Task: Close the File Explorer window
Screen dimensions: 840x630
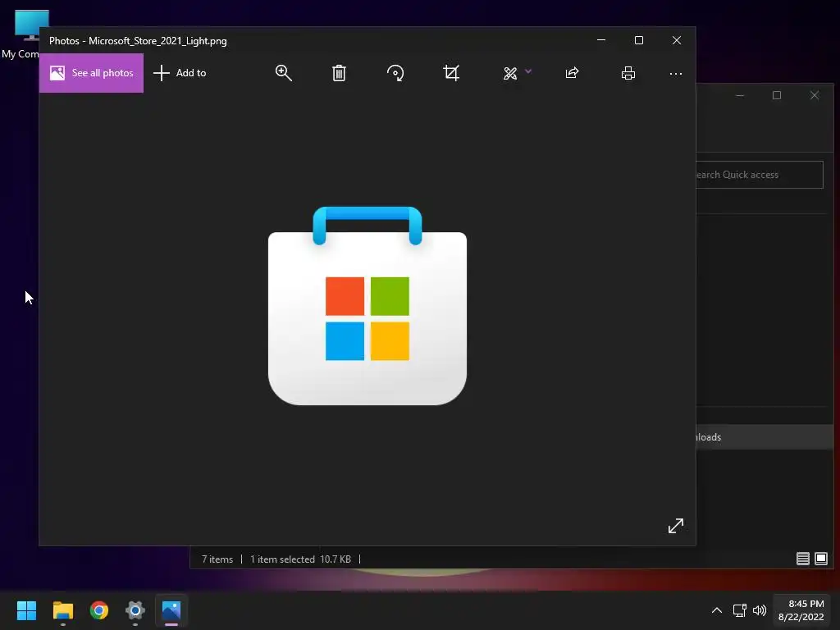Action: (815, 95)
